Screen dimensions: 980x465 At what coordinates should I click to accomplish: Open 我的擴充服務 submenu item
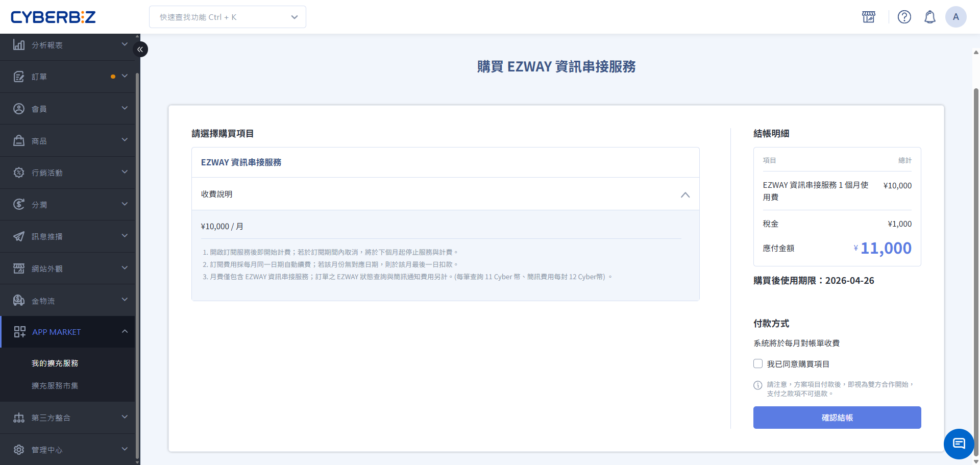click(x=55, y=363)
